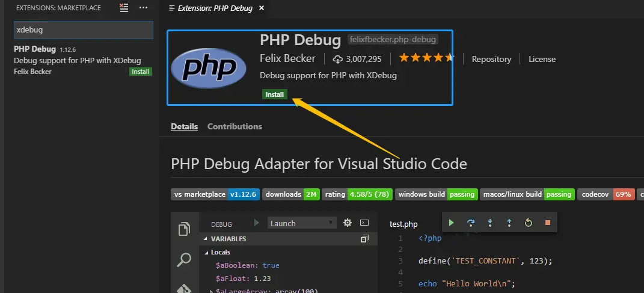
Task: Click Restart on debug toolbar
Action: [529, 223]
